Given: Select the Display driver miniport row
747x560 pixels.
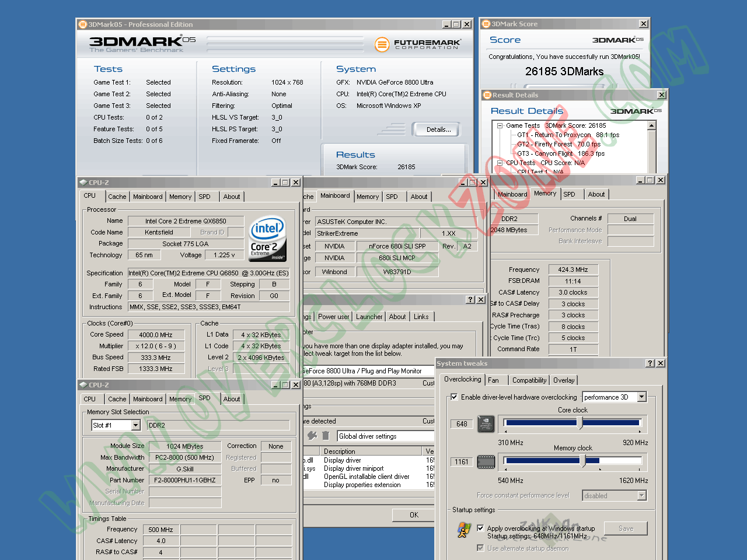Looking at the screenshot, I should click(x=354, y=468).
